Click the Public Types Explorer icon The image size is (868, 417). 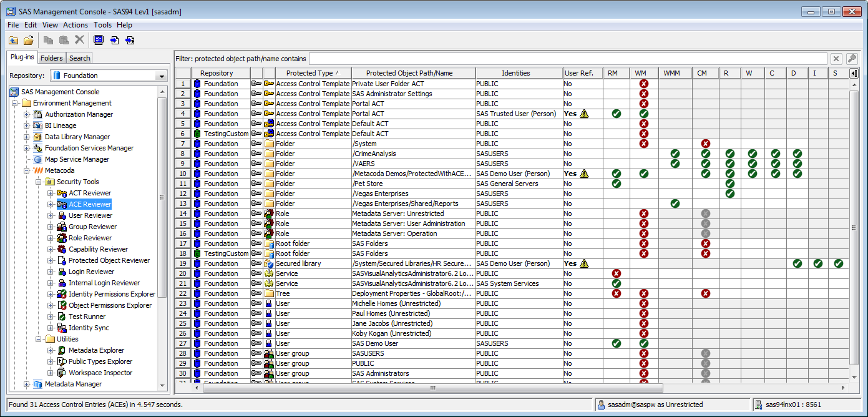[x=62, y=361]
